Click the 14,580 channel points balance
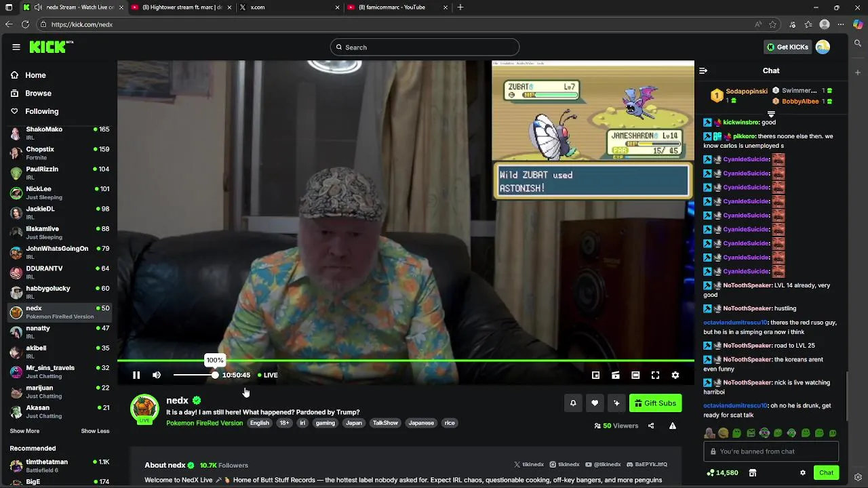 (x=722, y=472)
